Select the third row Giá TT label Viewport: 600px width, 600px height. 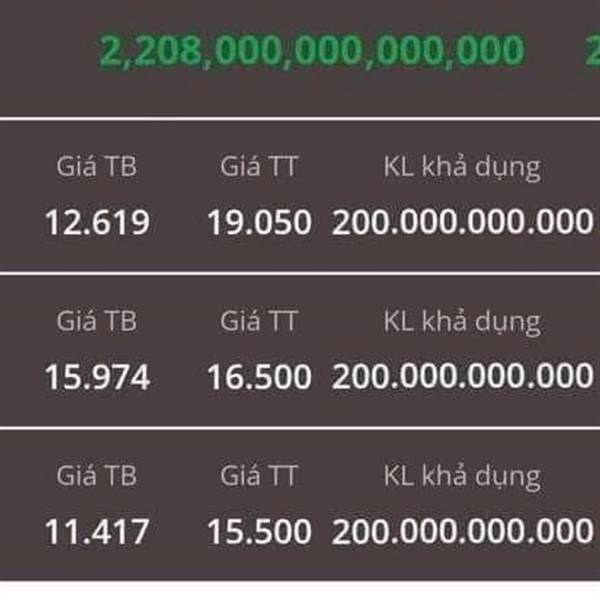(x=259, y=476)
